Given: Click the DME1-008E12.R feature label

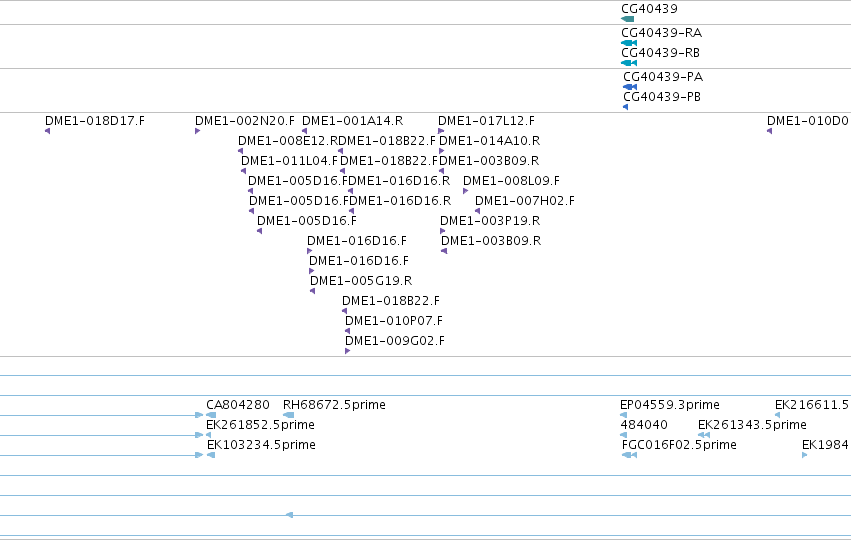Looking at the screenshot, I should click(288, 141).
